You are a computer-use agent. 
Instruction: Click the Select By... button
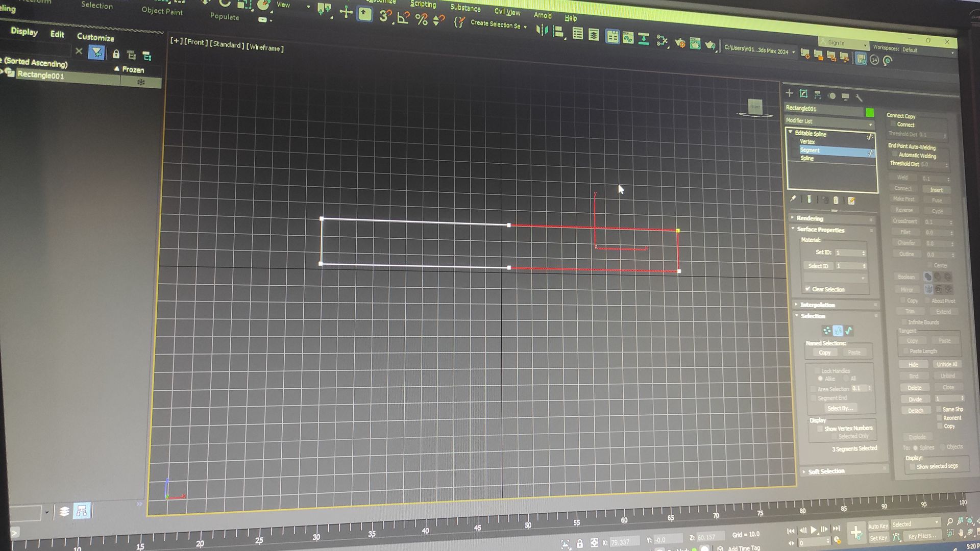[840, 408]
